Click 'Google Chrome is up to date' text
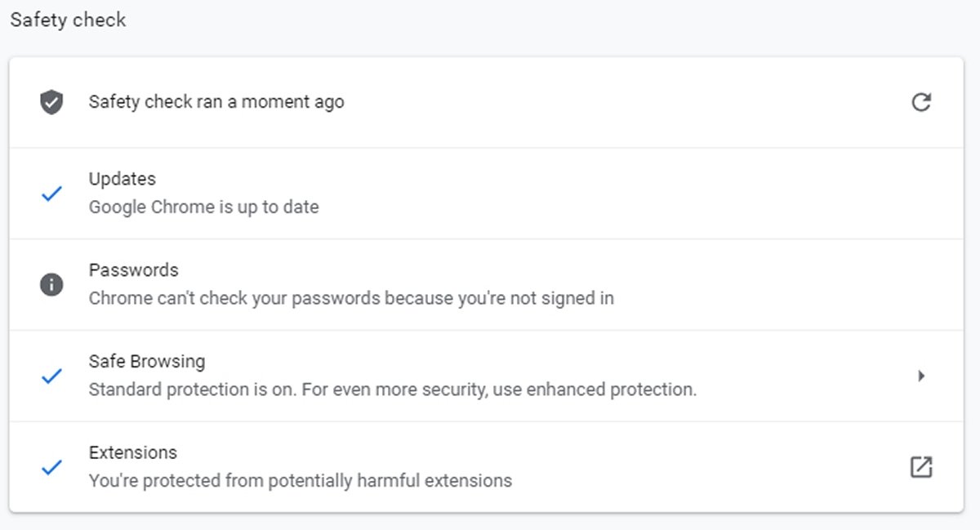The height and width of the screenshot is (530, 980). 203,207
